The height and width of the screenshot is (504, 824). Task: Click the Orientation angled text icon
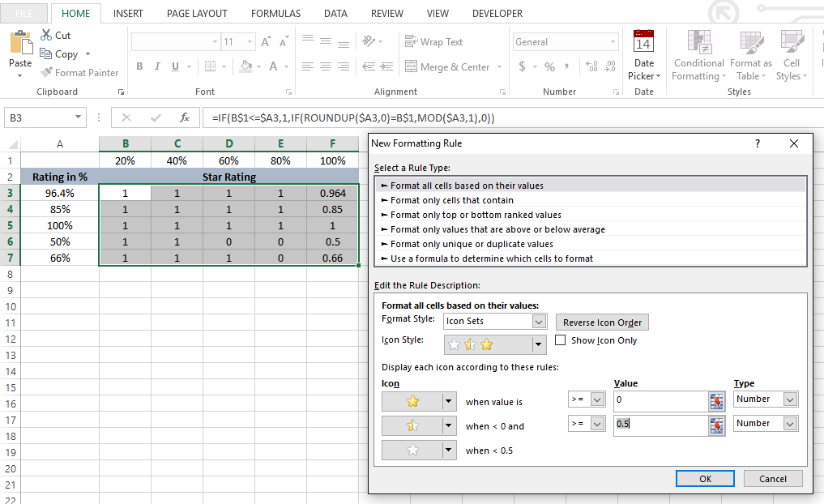pos(369,41)
